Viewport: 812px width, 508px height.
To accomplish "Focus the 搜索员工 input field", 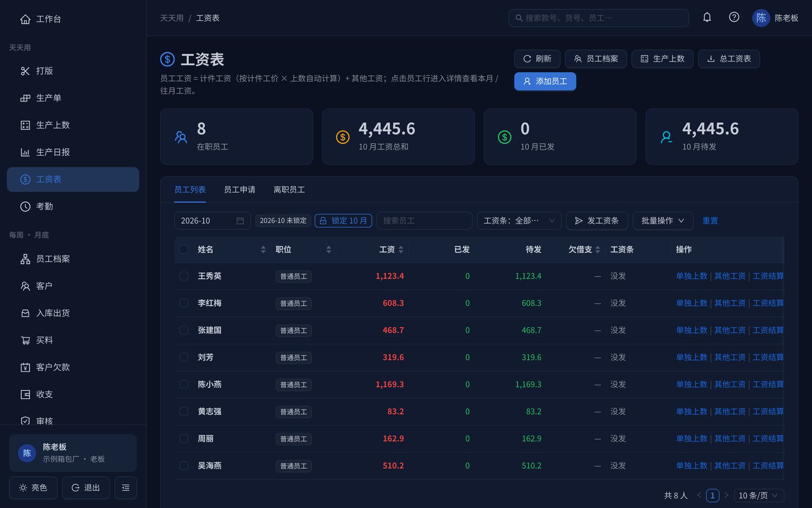I will (x=424, y=220).
